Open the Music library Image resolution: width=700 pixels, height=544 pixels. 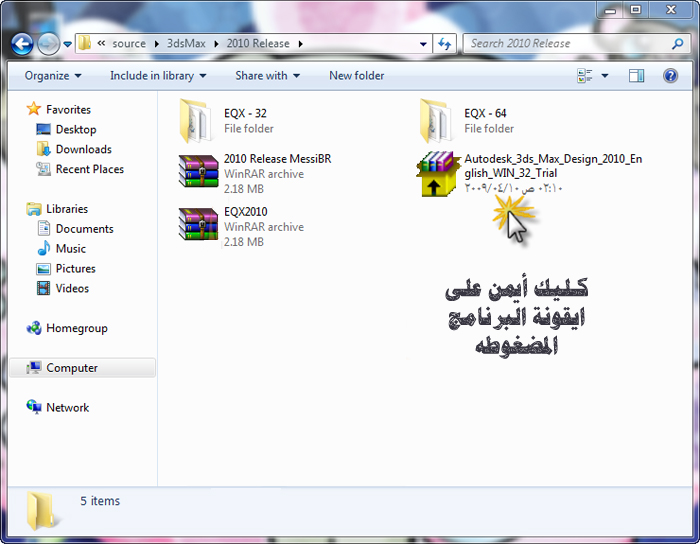(x=71, y=249)
